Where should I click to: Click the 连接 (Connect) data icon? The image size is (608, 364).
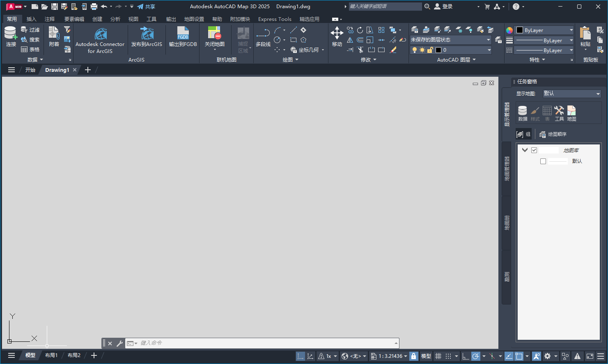(x=11, y=36)
